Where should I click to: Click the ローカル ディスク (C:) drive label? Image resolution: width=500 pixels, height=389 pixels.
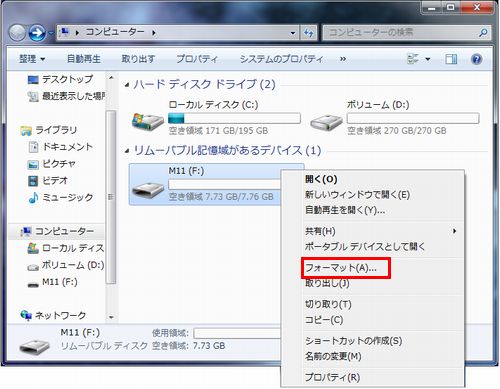213,105
